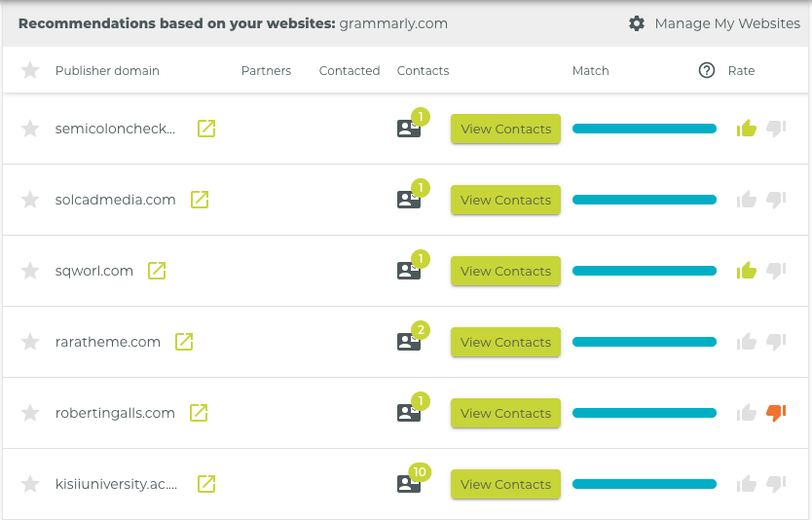Thumbs down raratheme.com recommendation

pyautogui.click(x=776, y=342)
